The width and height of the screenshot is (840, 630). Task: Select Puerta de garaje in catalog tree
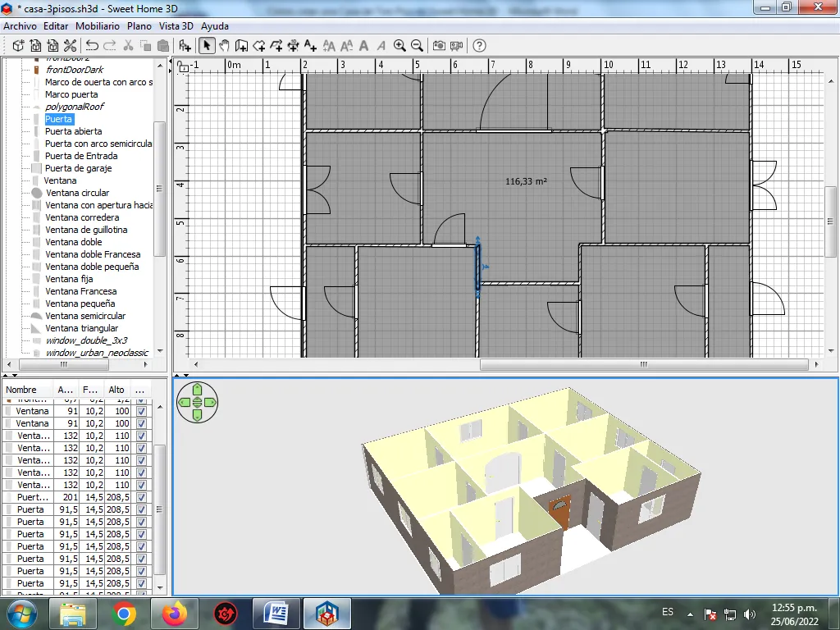tap(78, 168)
